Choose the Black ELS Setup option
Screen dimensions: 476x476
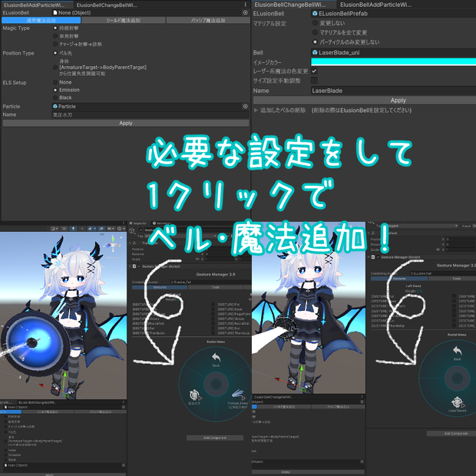[x=55, y=98]
